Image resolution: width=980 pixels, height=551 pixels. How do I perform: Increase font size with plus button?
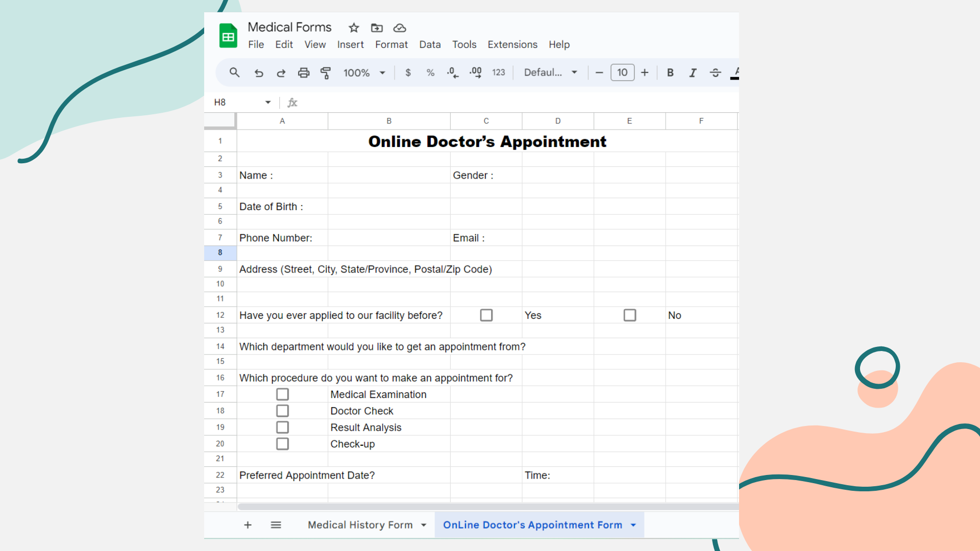point(645,72)
